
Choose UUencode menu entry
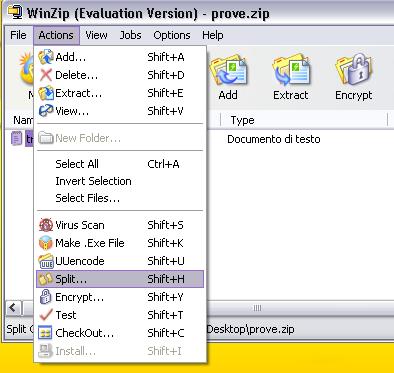coord(120,261)
